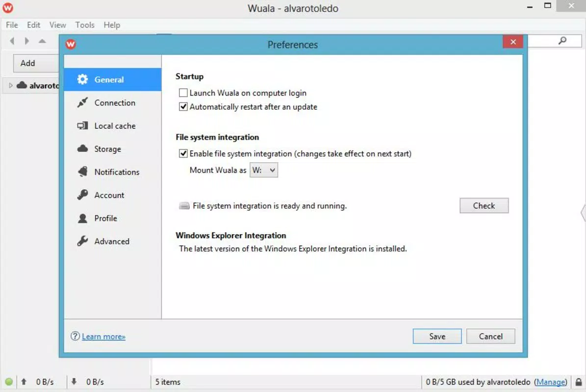Click the Local cache monitor icon

[82, 125]
